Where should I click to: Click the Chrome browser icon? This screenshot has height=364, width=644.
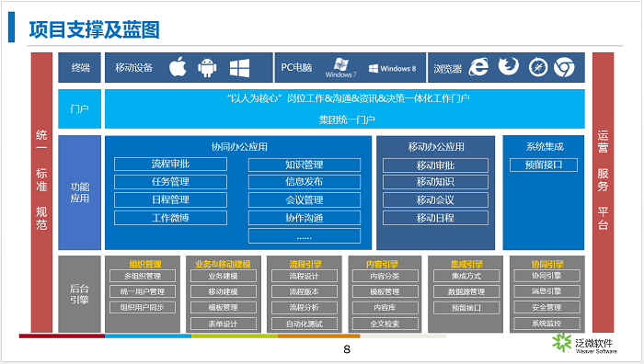[x=564, y=67]
